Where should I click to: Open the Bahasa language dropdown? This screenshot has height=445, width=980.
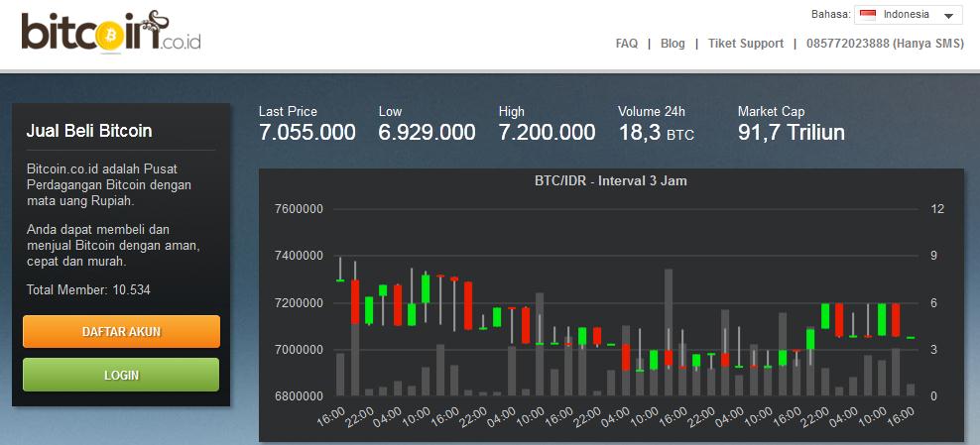point(909,15)
